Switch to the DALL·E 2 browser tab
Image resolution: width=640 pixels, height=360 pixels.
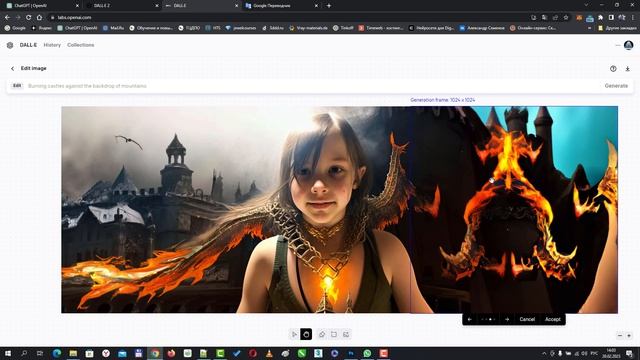121,6
